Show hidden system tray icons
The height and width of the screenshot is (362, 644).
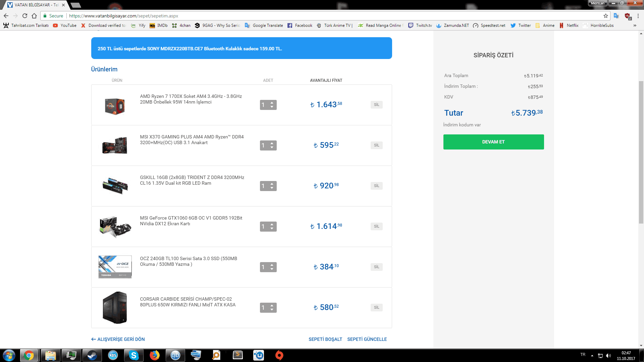click(x=592, y=356)
